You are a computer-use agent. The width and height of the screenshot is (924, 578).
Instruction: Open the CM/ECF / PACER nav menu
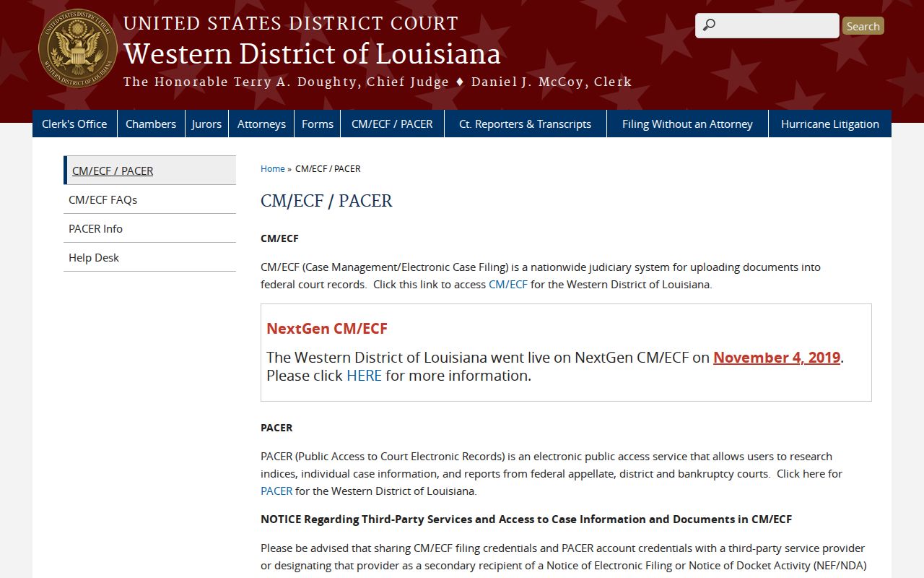point(392,124)
